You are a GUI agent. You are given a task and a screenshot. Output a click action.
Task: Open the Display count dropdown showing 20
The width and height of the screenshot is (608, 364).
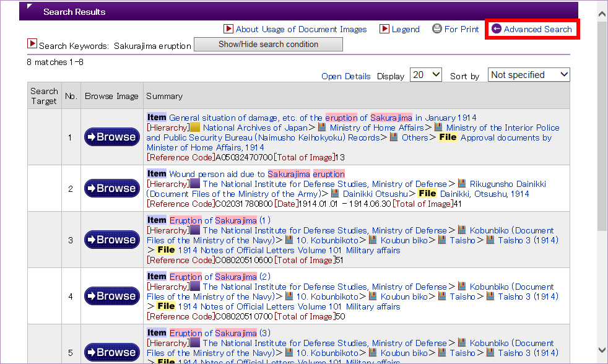(x=426, y=74)
